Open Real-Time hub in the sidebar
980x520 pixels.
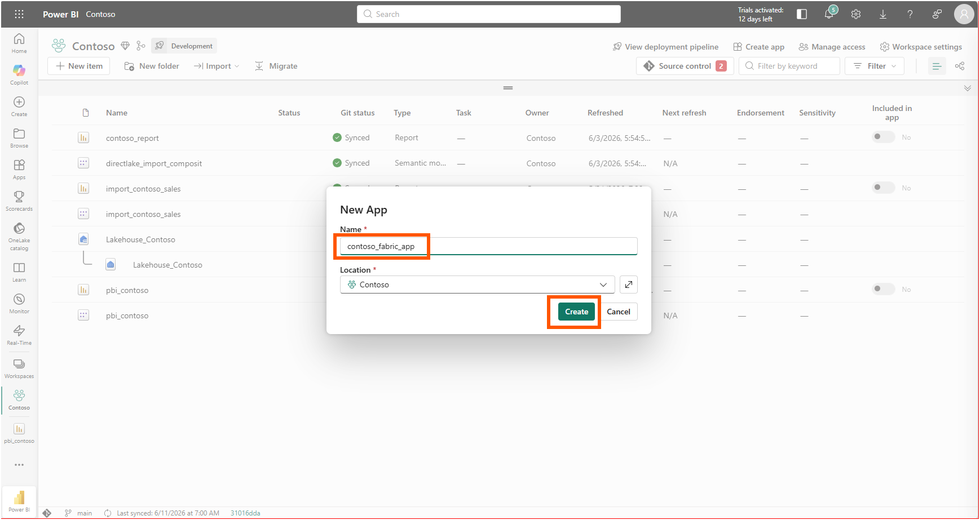19,335
